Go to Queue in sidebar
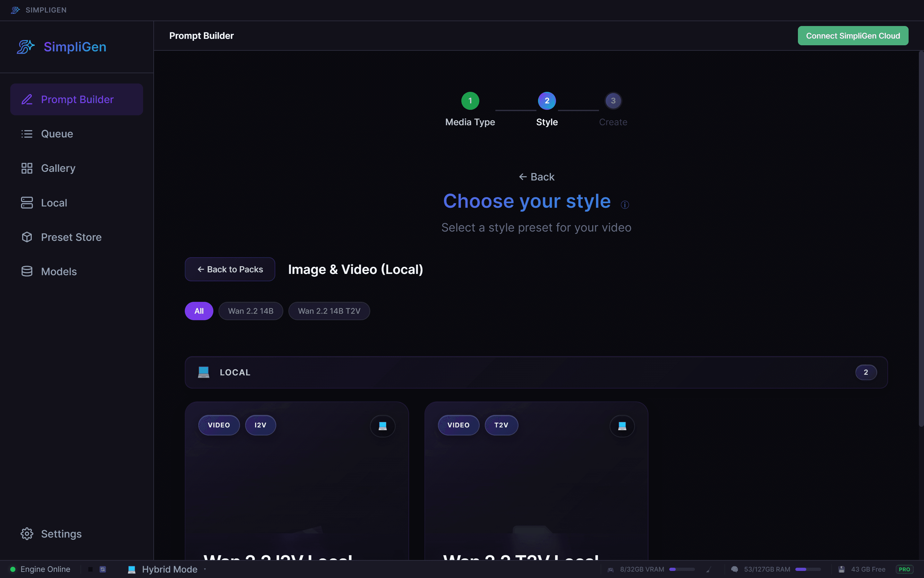Viewport: 924px width, 578px height. [x=77, y=134]
